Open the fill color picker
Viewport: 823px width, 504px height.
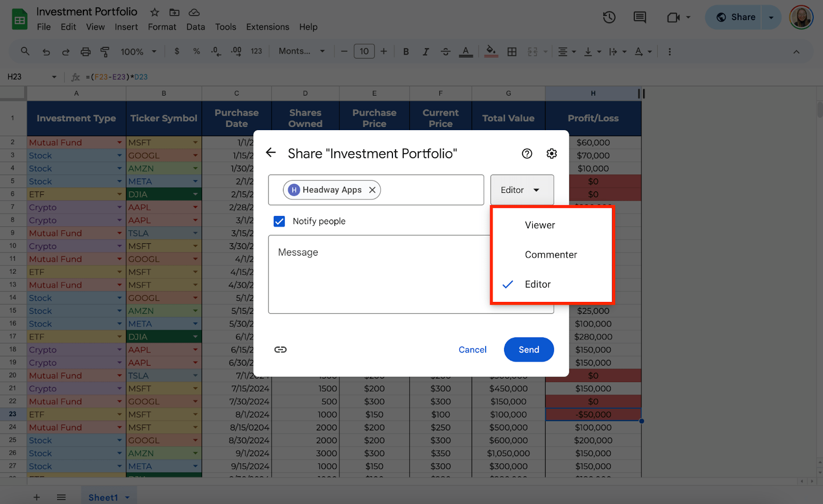coord(491,51)
